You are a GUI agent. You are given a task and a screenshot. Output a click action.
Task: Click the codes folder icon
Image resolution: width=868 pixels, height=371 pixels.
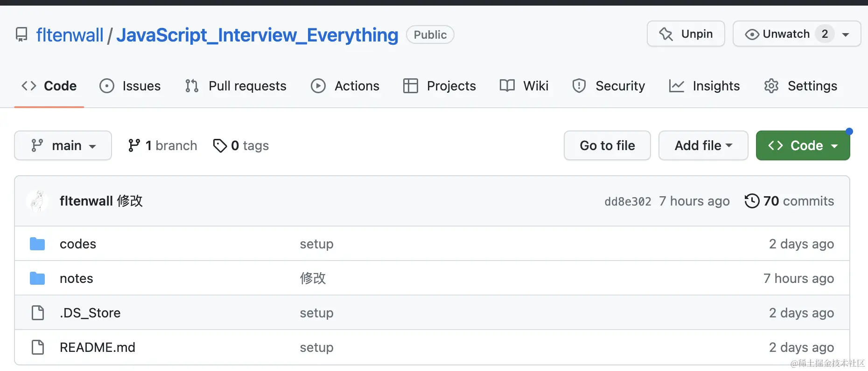coord(37,244)
